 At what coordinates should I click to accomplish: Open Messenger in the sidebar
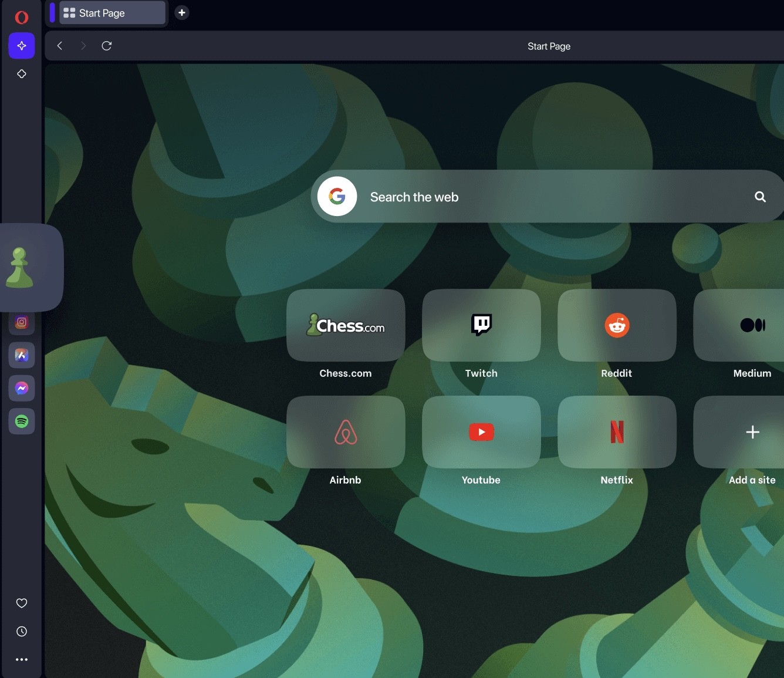[22, 388]
